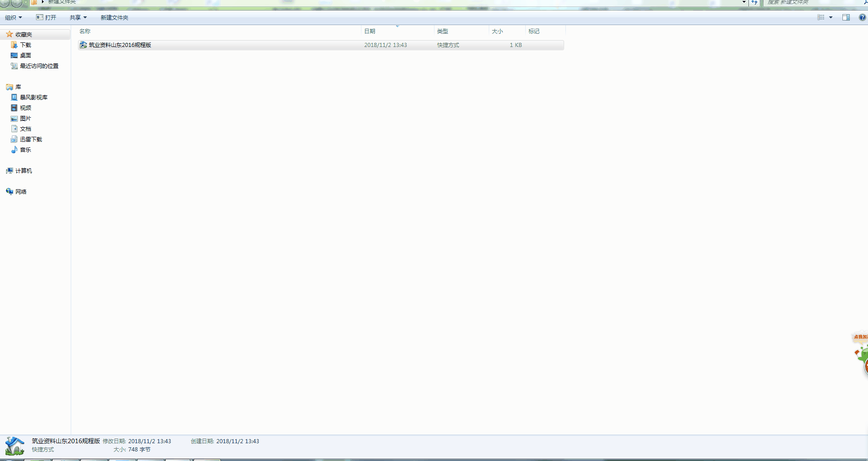Select 计算机 in the navigation pane
Screen dimensions: 868x461
tap(23, 171)
